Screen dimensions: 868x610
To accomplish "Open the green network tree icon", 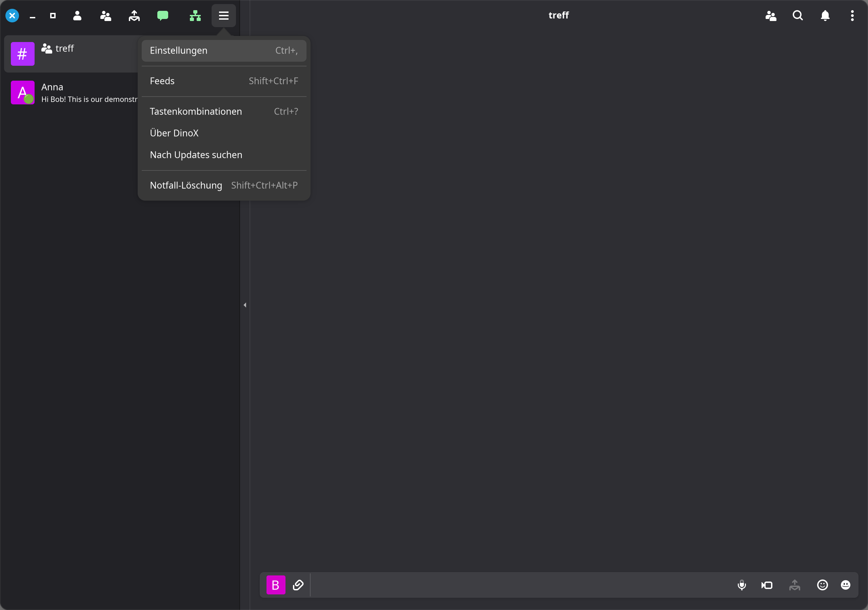I will point(195,16).
